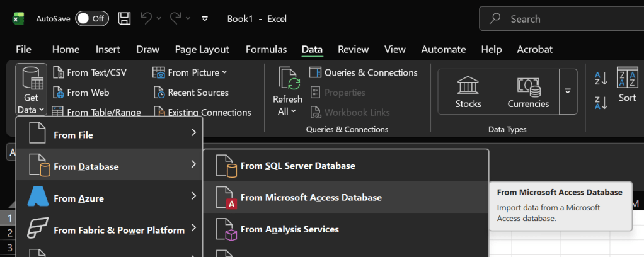The height and width of the screenshot is (257, 644).
Task: Open From File submenu
Action: coord(109,134)
